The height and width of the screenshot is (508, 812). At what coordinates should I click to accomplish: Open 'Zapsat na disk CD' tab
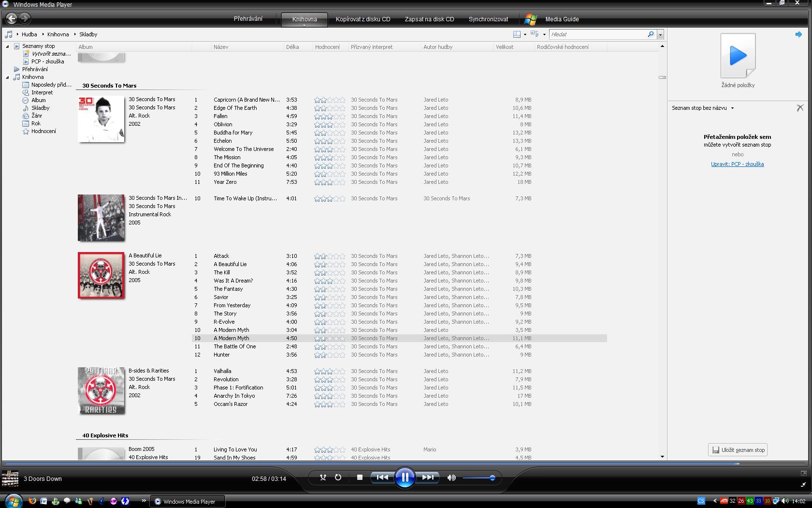[x=429, y=19]
